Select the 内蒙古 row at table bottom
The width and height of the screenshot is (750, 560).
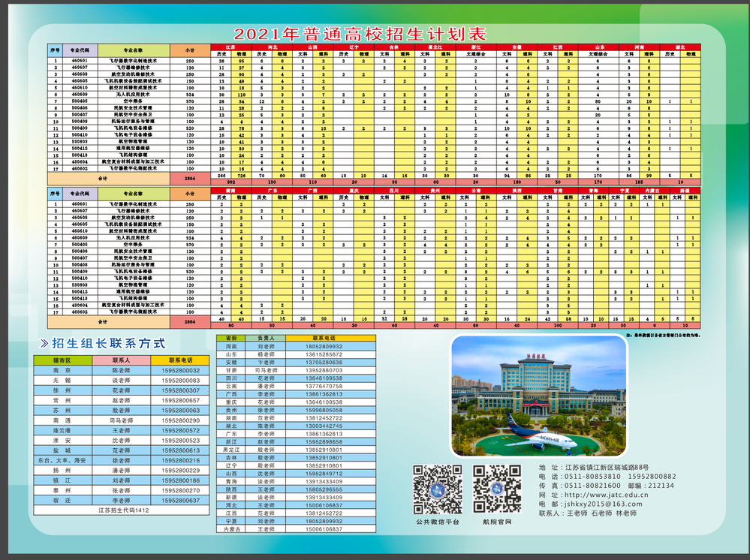[x=296, y=529]
